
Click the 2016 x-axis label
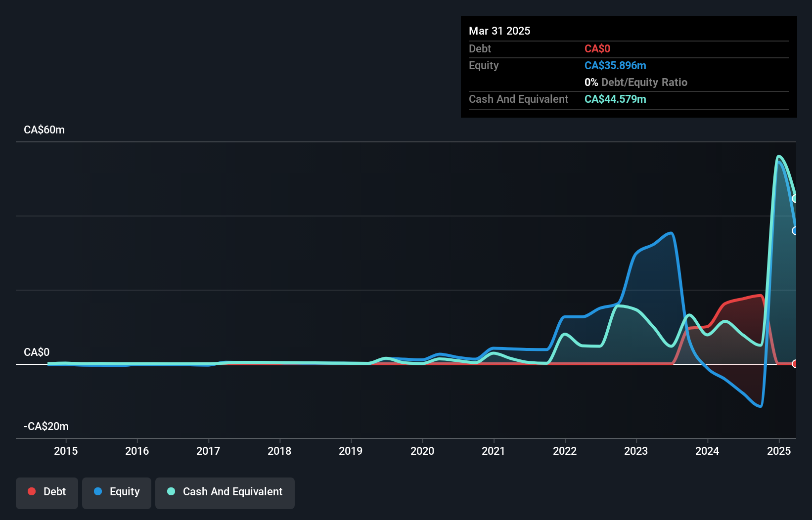(x=137, y=451)
